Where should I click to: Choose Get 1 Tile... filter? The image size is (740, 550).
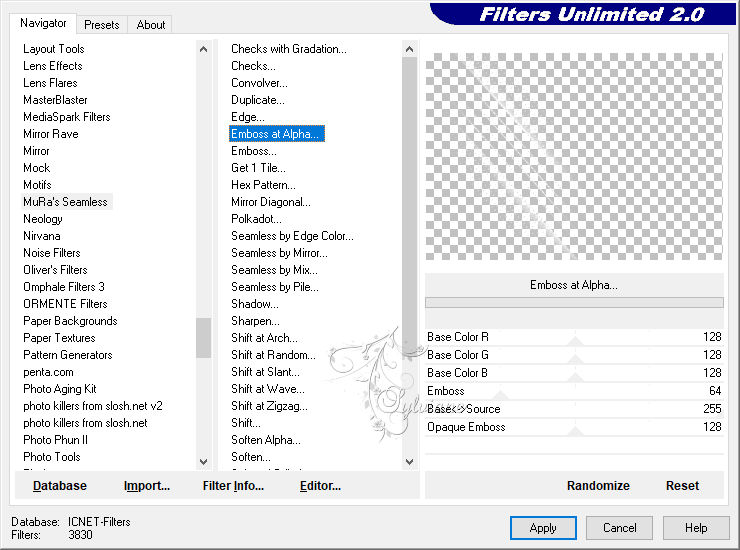[258, 168]
